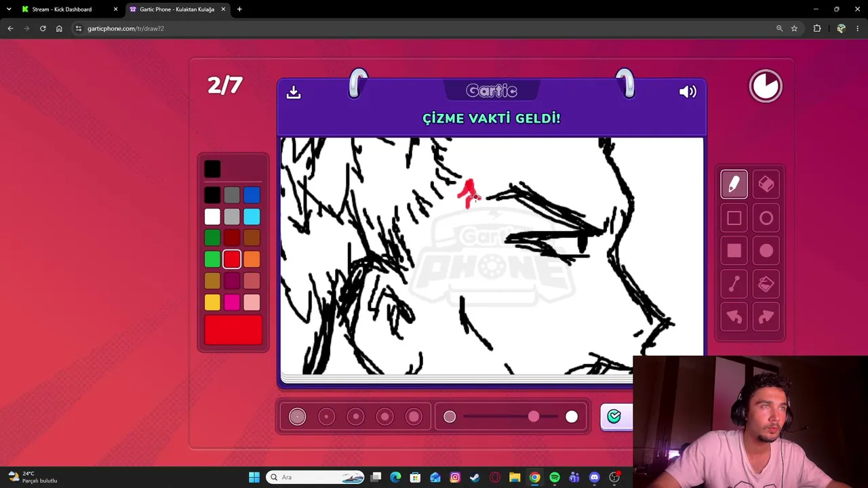Switch to the Gartic Phone tab
Viewport: 868px width, 488px height.
click(x=176, y=9)
